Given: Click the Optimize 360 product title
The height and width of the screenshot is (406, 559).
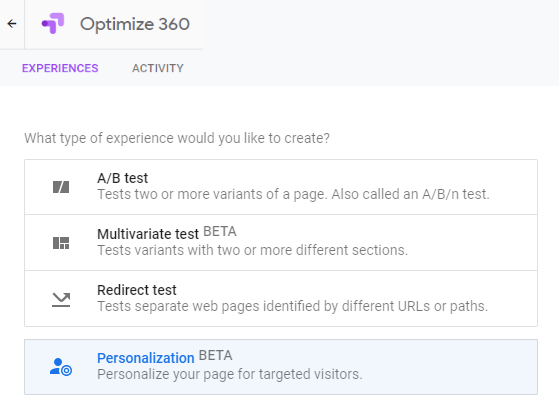Looking at the screenshot, I should tap(135, 24).
